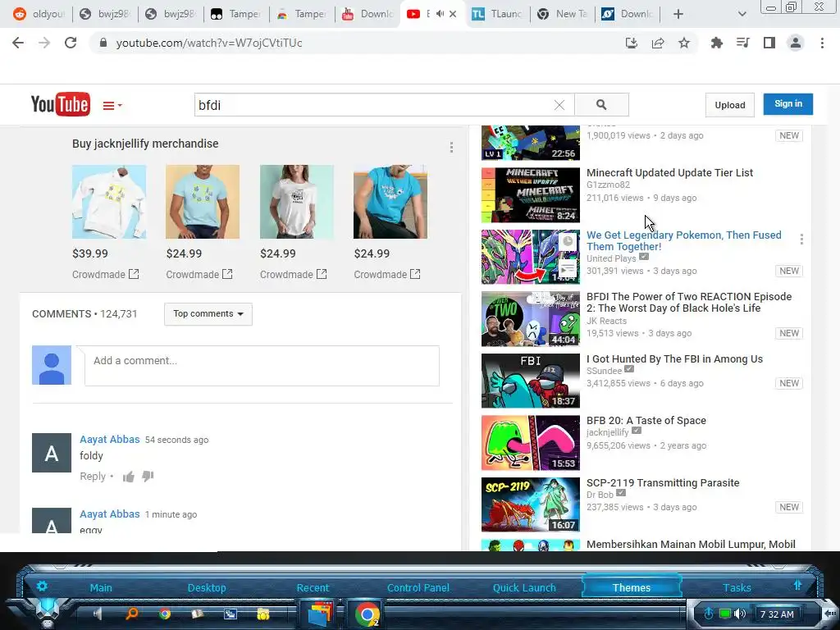Clear the bfdi search text
Image resolution: width=840 pixels, height=630 pixels.
(559, 105)
